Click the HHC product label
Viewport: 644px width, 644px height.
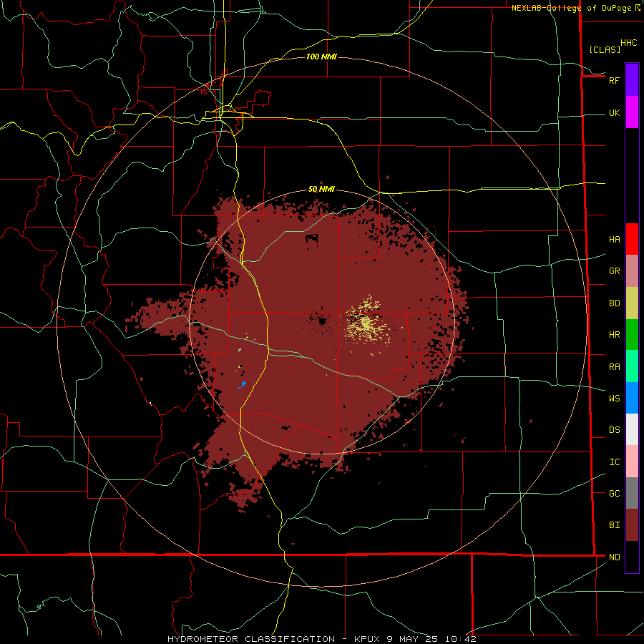point(628,43)
